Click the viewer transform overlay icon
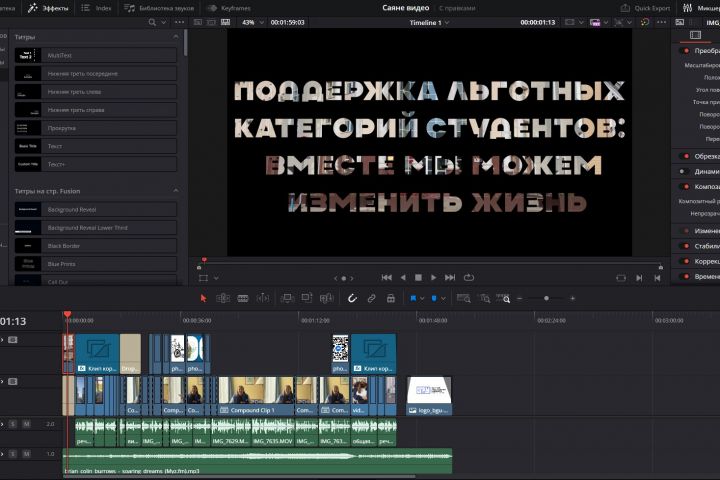Image resolution: width=720 pixels, height=480 pixels. [203, 278]
